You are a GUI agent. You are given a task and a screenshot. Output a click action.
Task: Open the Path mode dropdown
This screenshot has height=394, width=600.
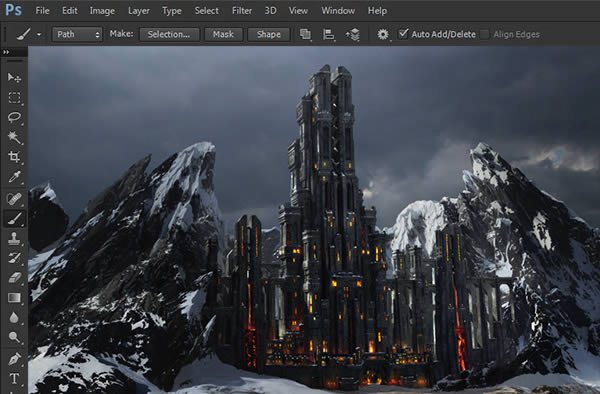77,34
